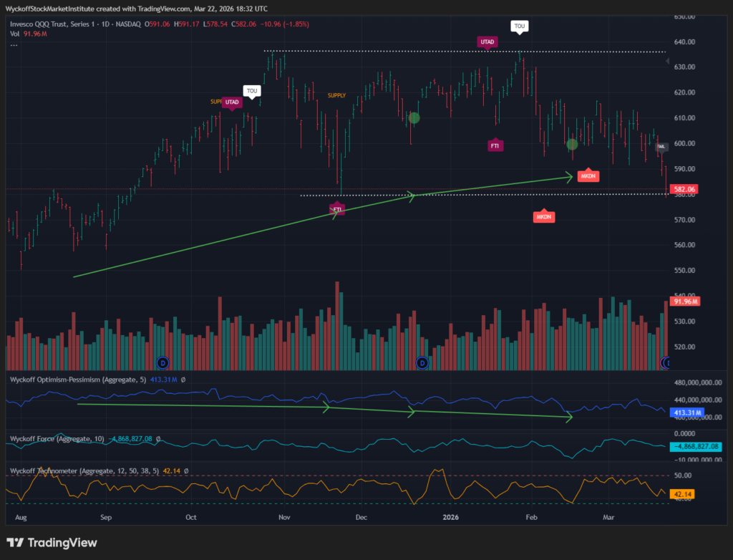Click the green circle highlight near 610 in December
733x560 pixels.
point(414,117)
